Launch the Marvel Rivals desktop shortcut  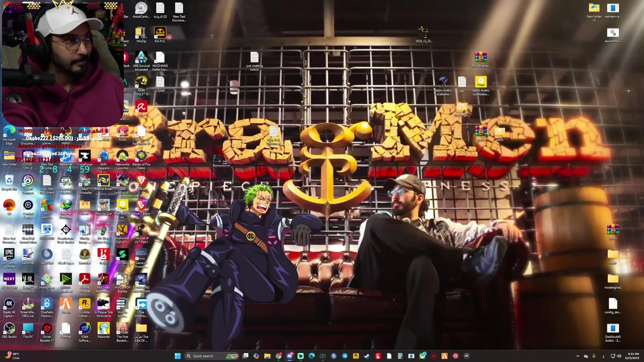[104, 183]
